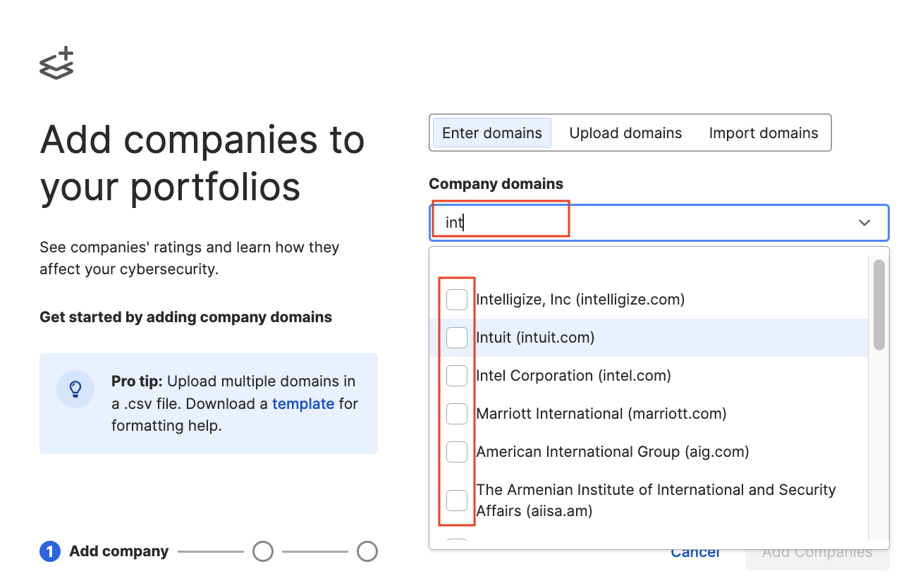Select the Intel Corporation checkbox
The image size is (918, 588).
[457, 376]
